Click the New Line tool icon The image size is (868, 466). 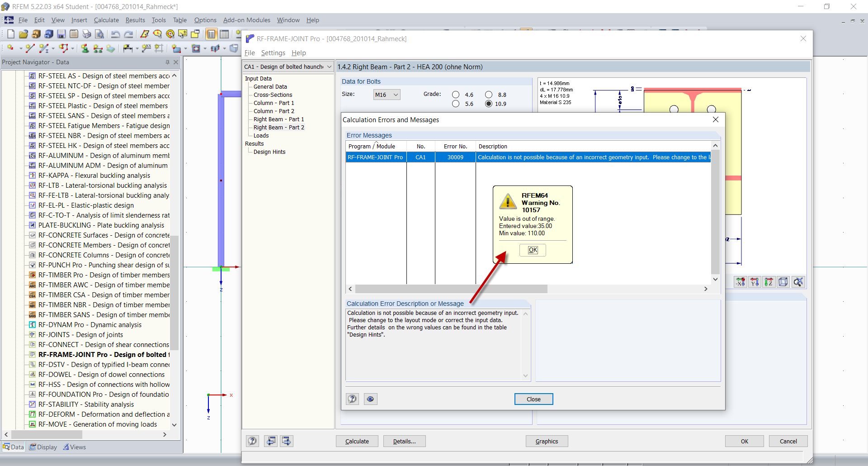pyautogui.click(x=30, y=48)
